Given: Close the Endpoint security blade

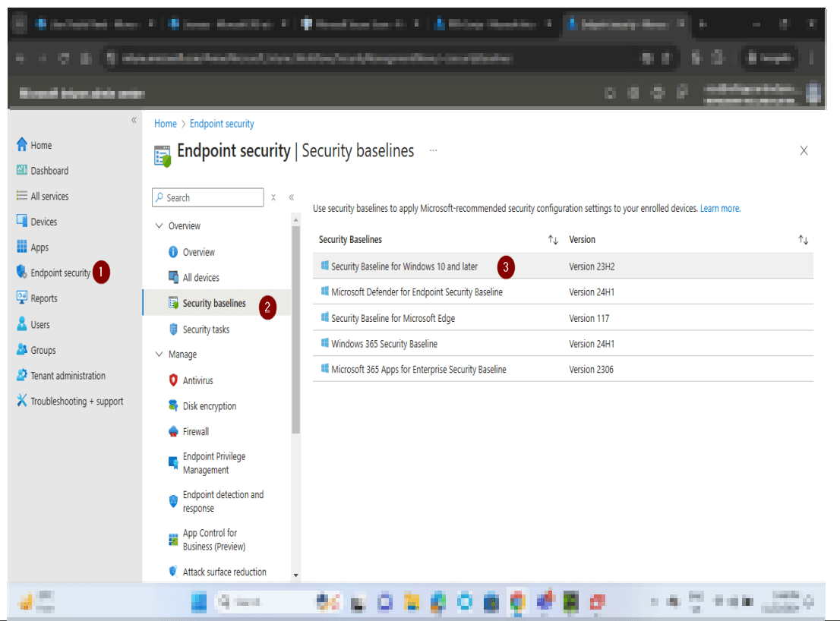Looking at the screenshot, I should 804,150.
